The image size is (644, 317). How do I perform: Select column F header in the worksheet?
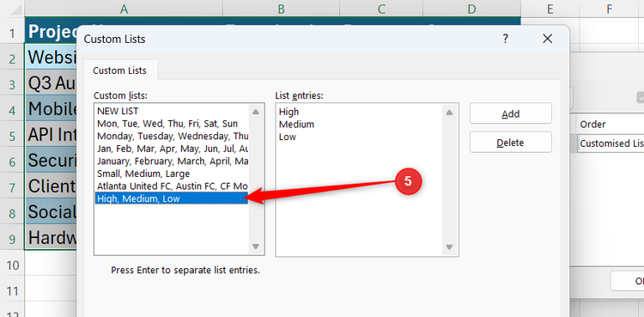[610, 9]
